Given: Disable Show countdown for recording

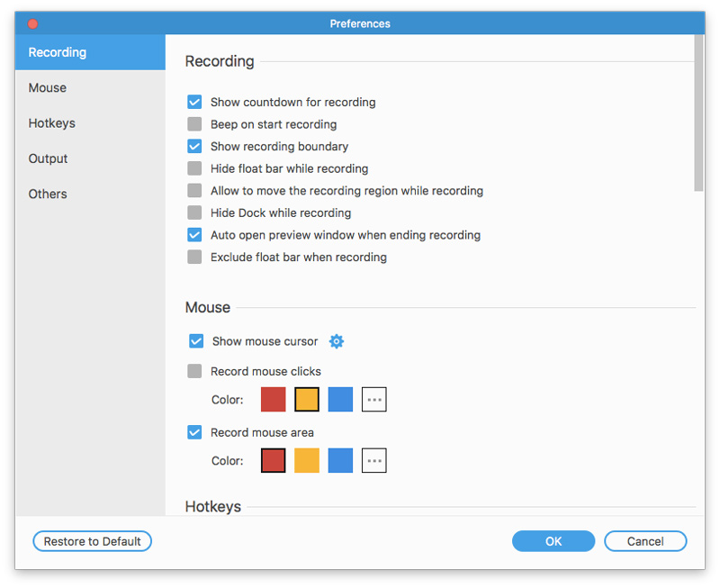Looking at the screenshot, I should 194,103.
